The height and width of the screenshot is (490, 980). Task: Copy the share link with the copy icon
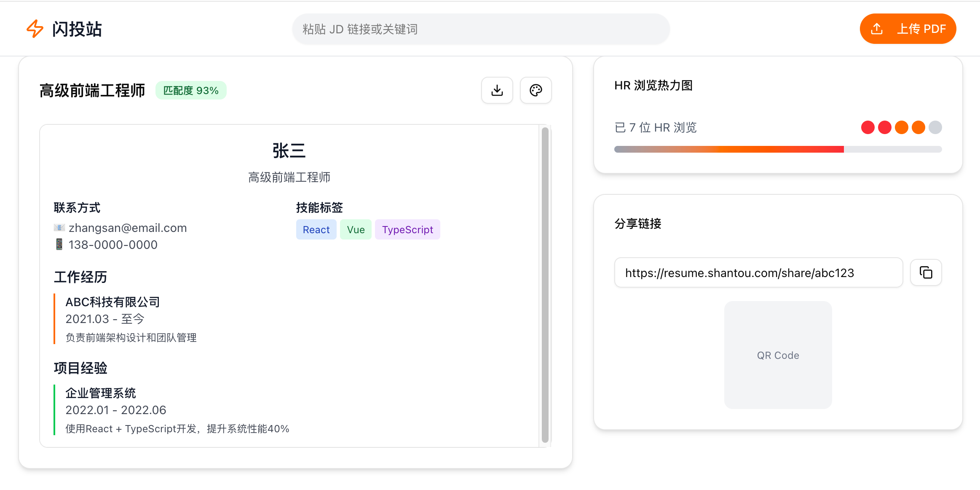click(x=926, y=272)
